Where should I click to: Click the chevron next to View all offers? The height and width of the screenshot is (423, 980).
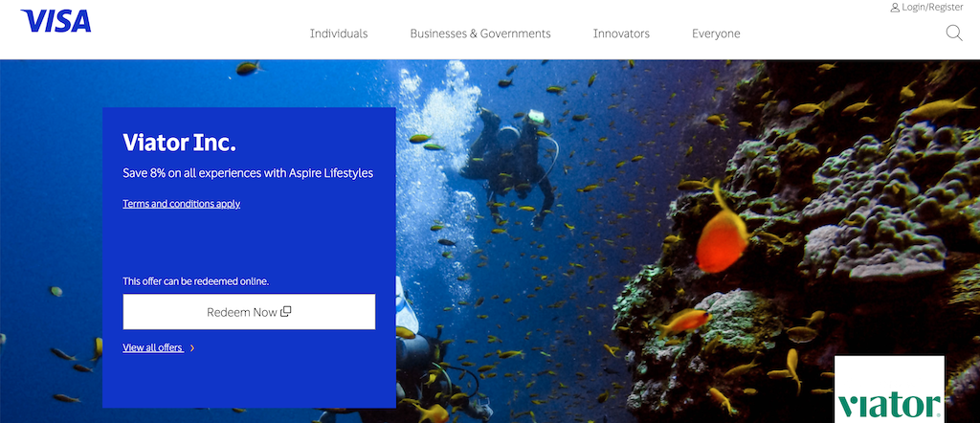point(191,348)
